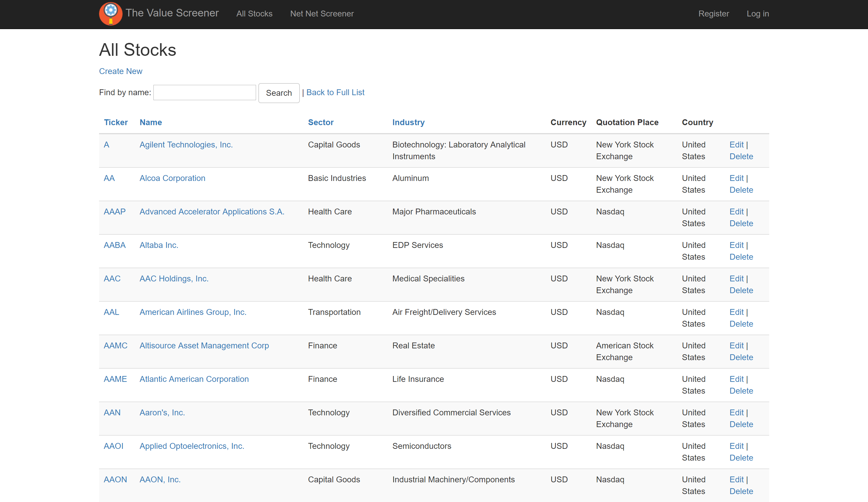Open ticker AAAP link
This screenshot has height=502, width=868.
coord(115,211)
